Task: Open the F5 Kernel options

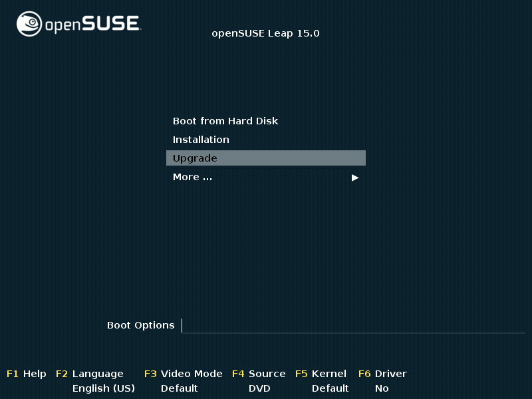Action: 321,374
